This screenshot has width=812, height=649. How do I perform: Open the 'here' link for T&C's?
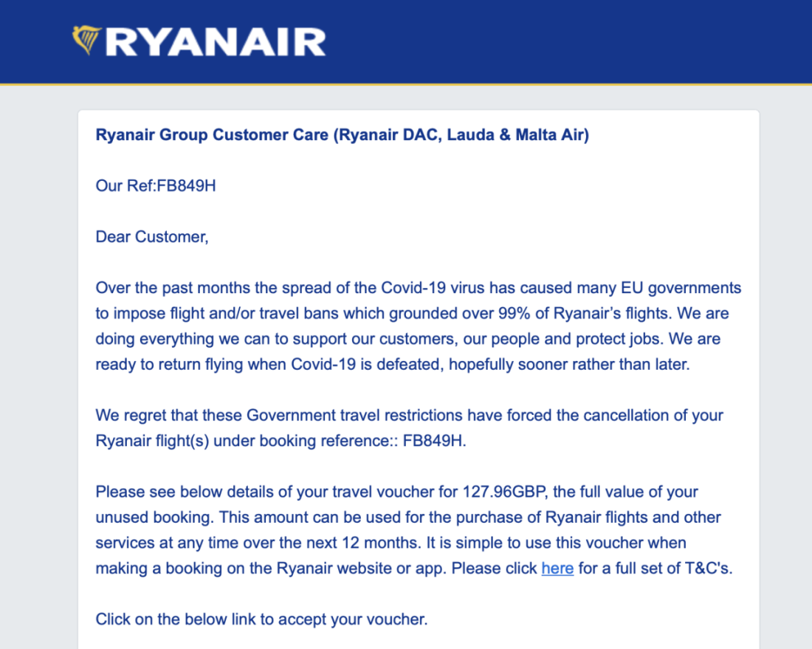557,569
